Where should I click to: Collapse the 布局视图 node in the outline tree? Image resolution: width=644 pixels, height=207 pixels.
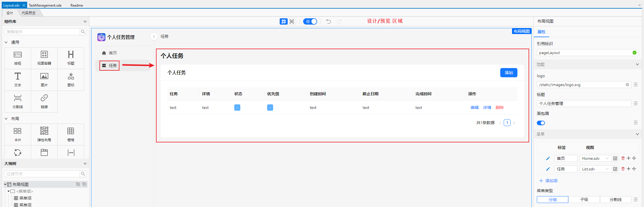[5, 184]
